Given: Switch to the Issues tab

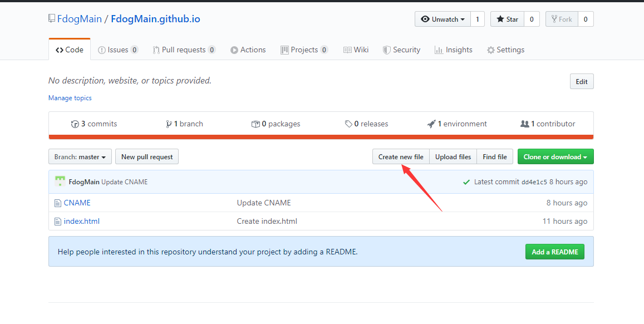Looking at the screenshot, I should click(118, 50).
